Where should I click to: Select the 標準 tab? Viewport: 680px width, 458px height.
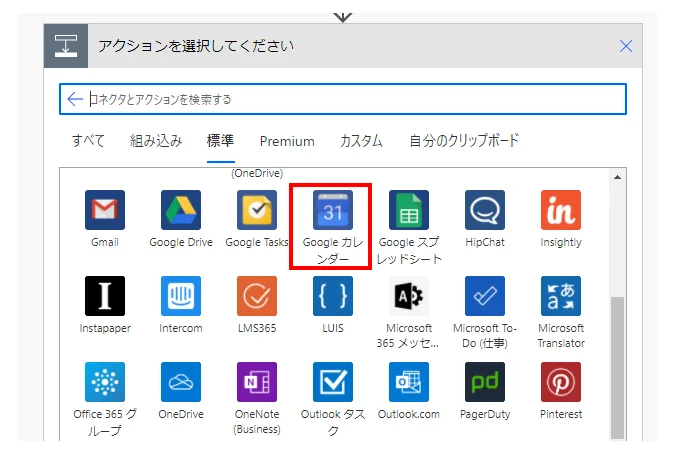pyautogui.click(x=220, y=141)
